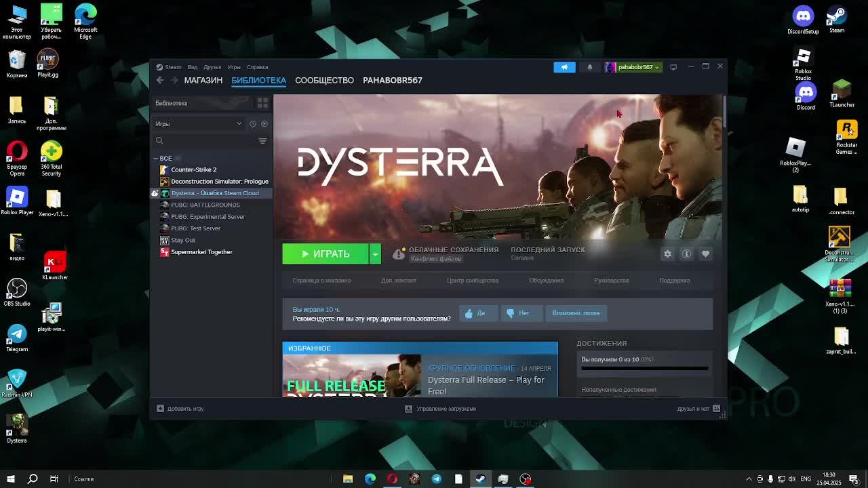The width and height of the screenshot is (868, 488).
Task: Open Windows Start button
Action: 10,479
